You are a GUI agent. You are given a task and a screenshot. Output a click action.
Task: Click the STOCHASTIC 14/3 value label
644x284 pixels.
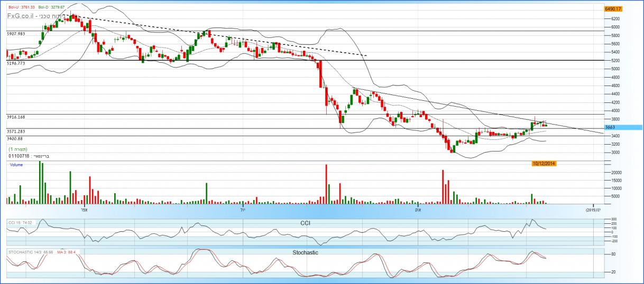26,253
